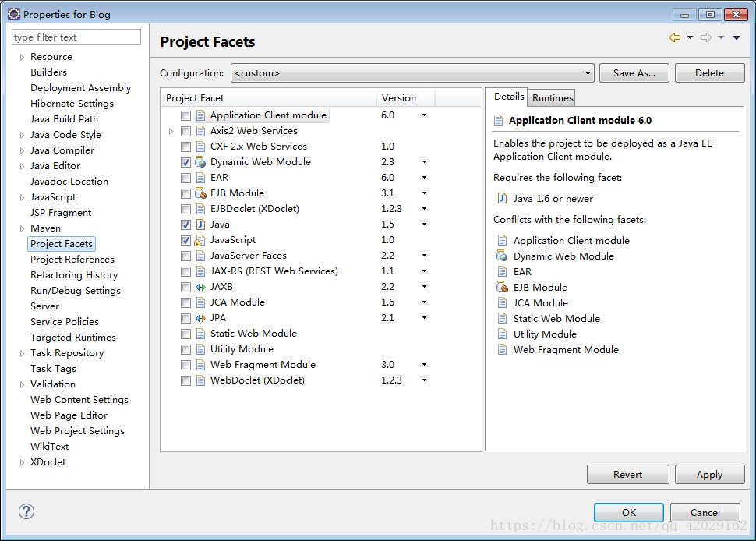This screenshot has height=541, width=756.
Task: Click the Application Client module icon in facet list
Action: 200,115
